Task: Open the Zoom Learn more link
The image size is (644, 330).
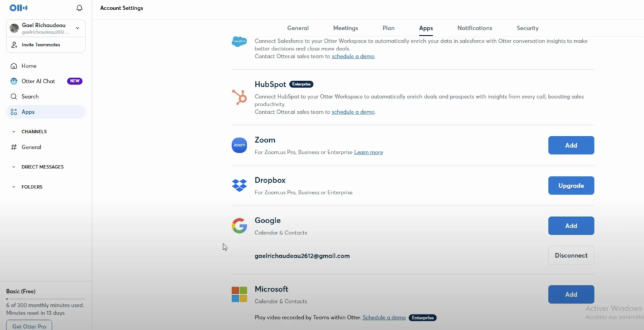Action: point(369,152)
